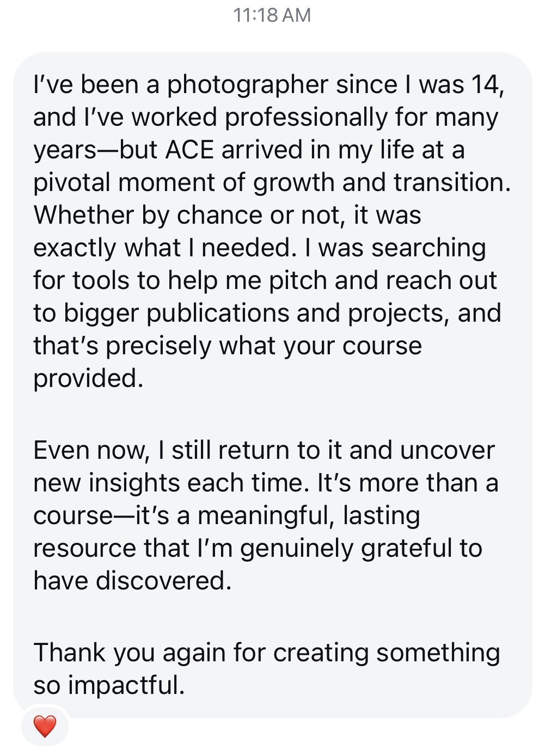The image size is (551, 756).
Task: Tap the word provided
Action: (88, 379)
